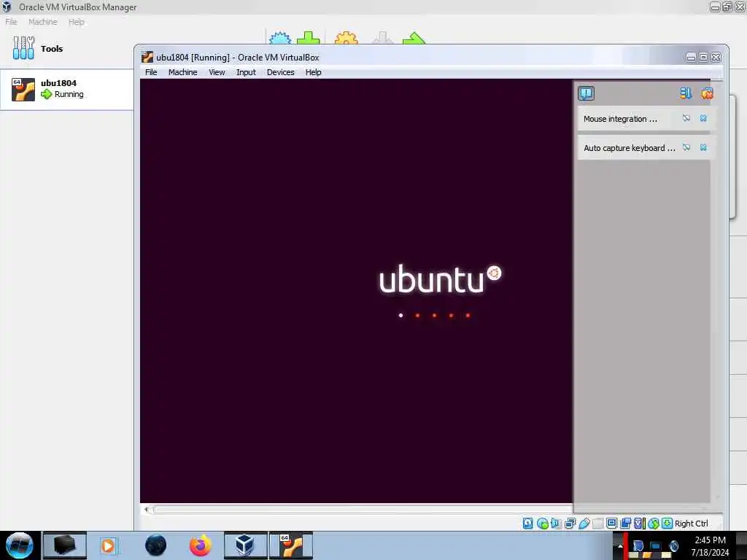Click the taskbar clock showing 2:45 PM

[710, 545]
